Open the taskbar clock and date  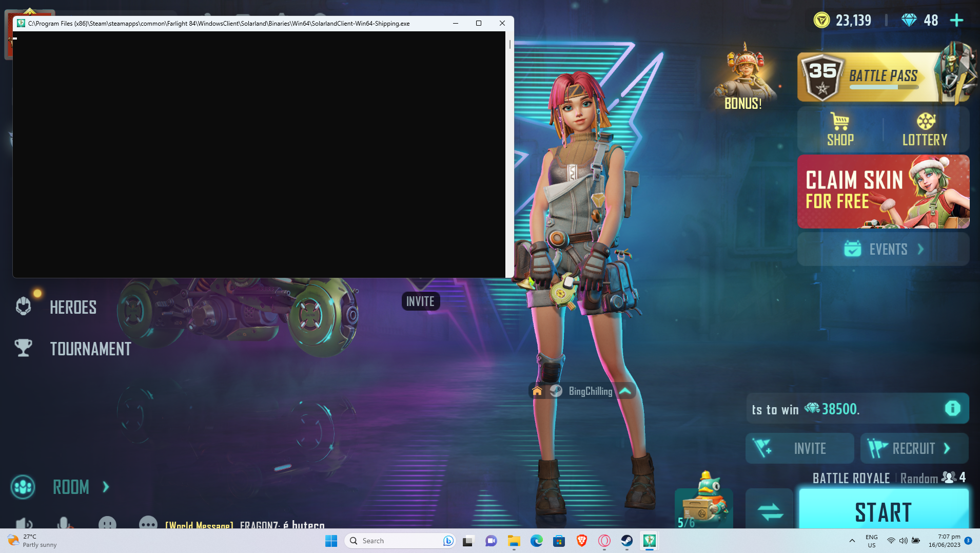click(x=944, y=541)
